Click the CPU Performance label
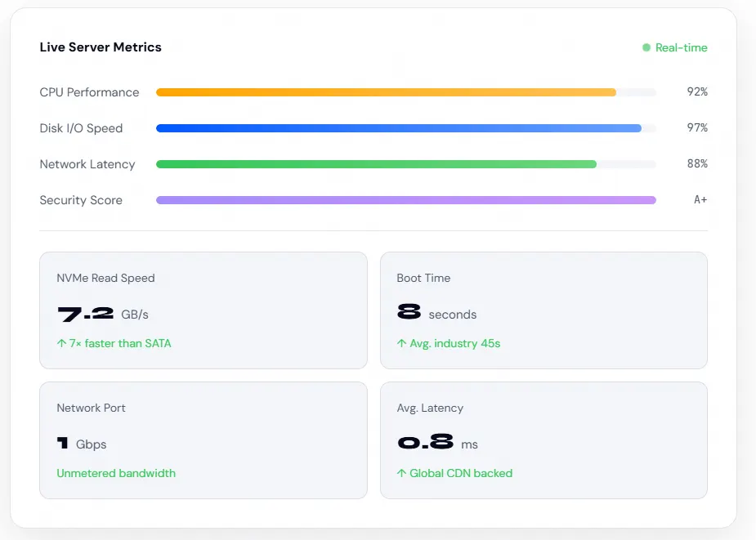Image resolution: width=756 pixels, height=540 pixels. pyautogui.click(x=89, y=92)
